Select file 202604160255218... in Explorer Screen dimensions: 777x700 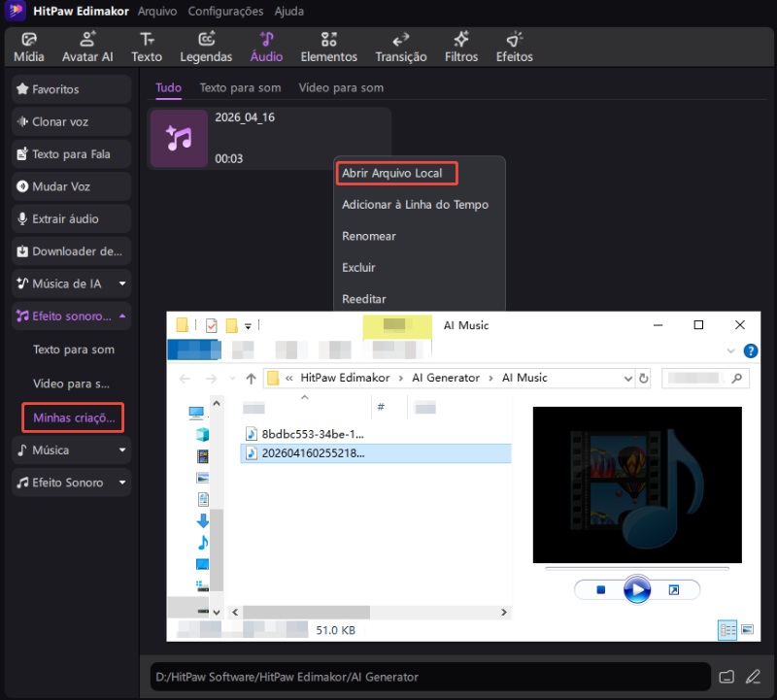click(x=376, y=453)
